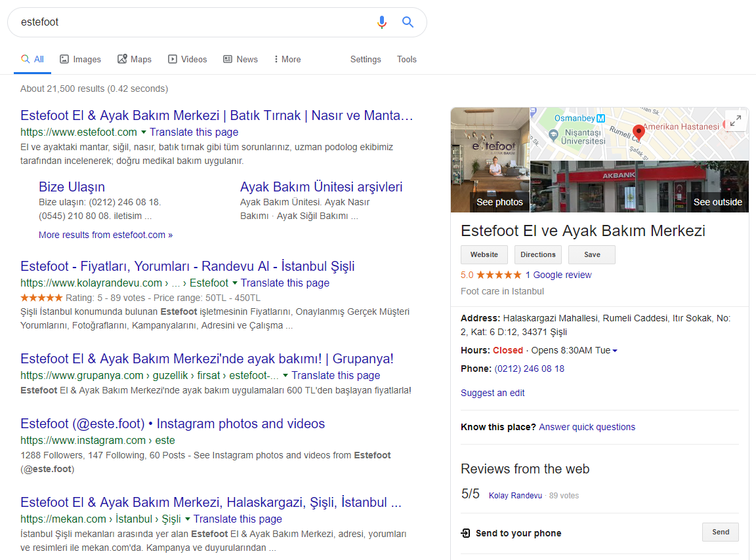Click https://www.estefoot.com green URL

pyautogui.click(x=79, y=132)
